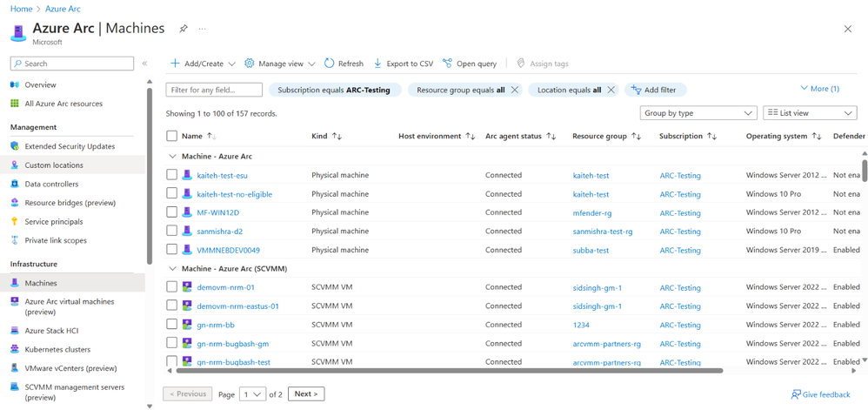Focus the sidebar Search box
The height and width of the screenshot is (410, 868).
click(72, 64)
